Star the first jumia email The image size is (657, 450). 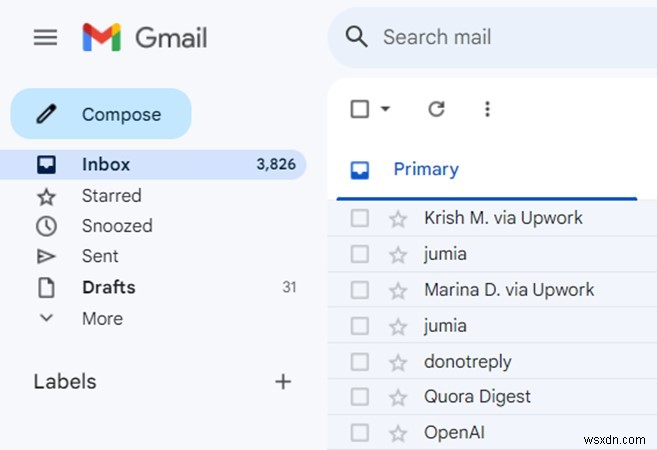point(398,255)
